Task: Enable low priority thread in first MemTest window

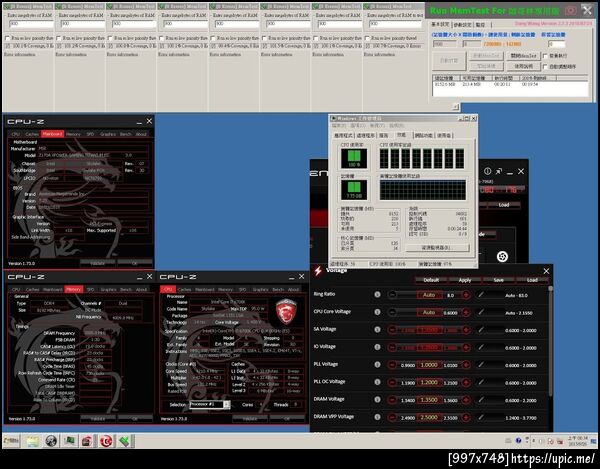Action: click(x=6, y=39)
